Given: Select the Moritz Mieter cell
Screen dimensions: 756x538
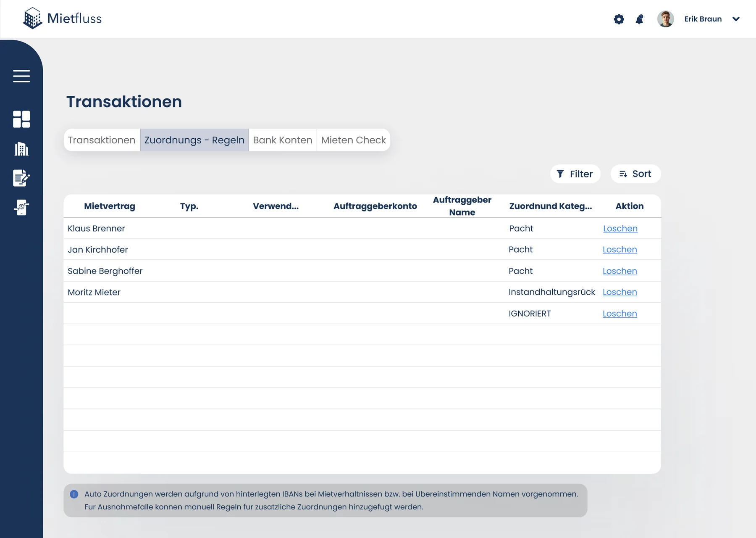Looking at the screenshot, I should pos(94,292).
